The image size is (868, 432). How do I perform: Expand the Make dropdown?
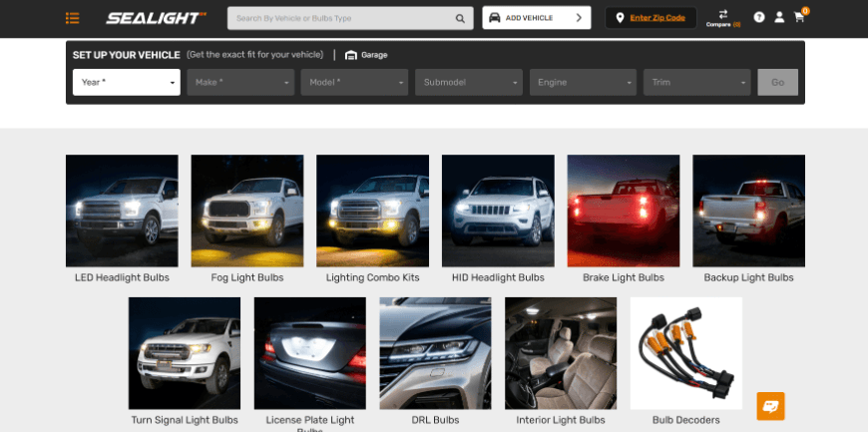240,82
